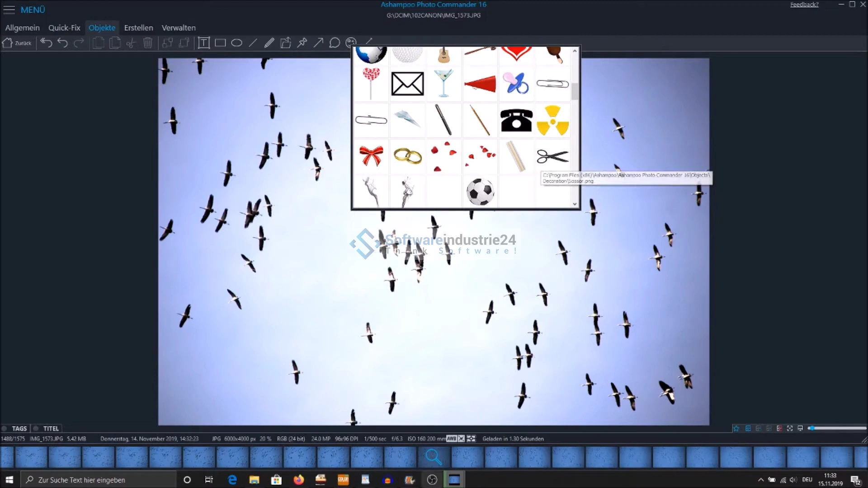Open the Feedback link
This screenshot has width=868, height=488.
click(804, 5)
